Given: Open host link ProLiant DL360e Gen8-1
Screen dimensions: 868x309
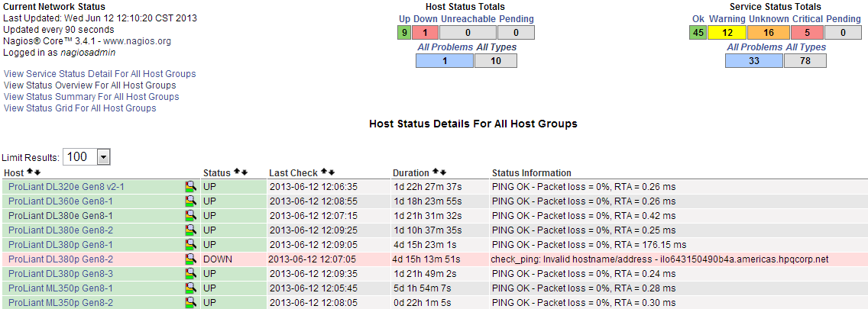Looking at the screenshot, I should [61, 201].
